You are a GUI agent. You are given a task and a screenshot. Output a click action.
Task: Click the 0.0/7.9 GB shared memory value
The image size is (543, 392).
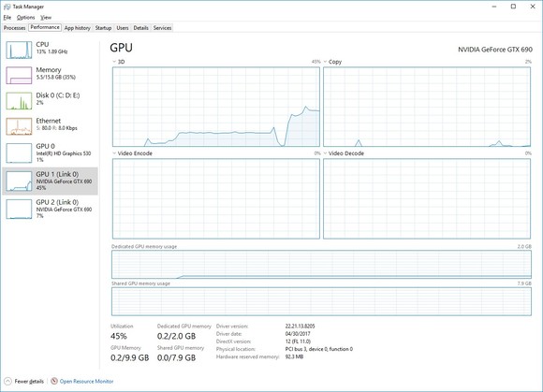[176, 357]
